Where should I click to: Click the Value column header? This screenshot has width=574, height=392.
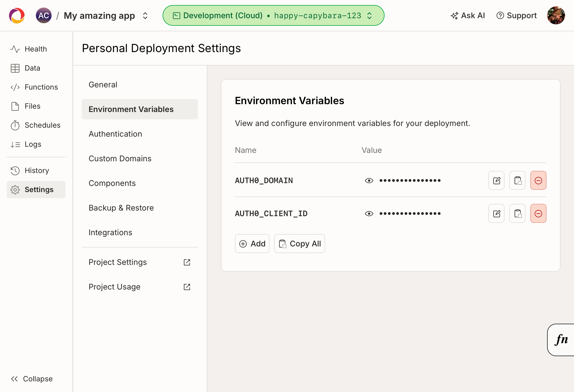pyautogui.click(x=372, y=150)
